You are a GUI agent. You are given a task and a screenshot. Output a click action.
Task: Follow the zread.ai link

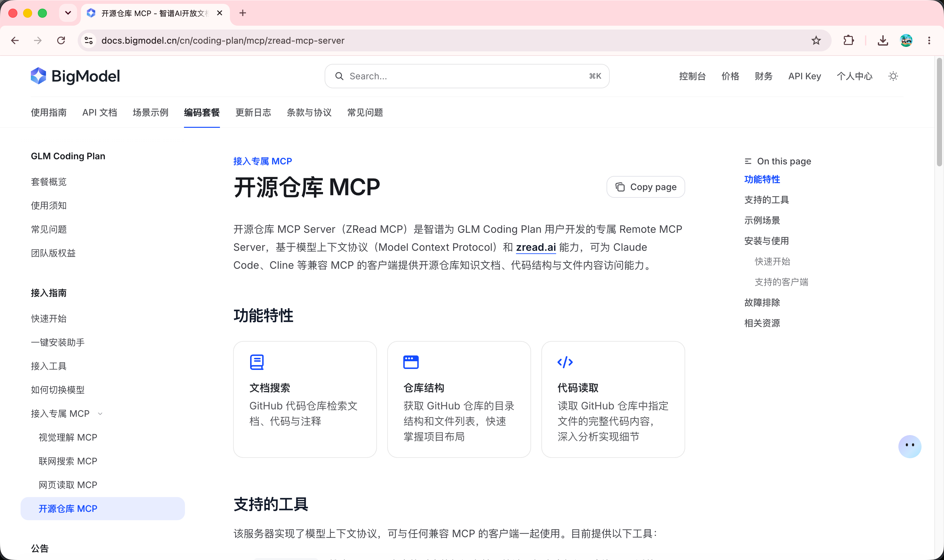(x=536, y=248)
